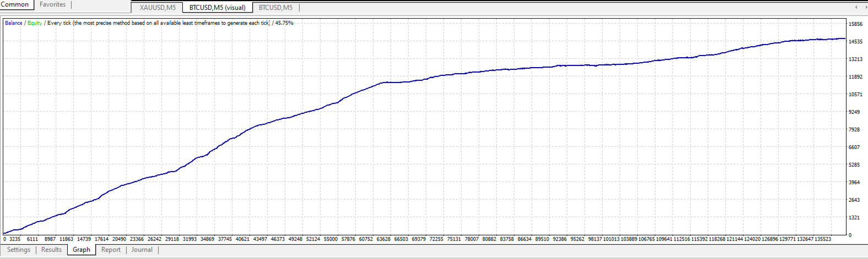Click the 14535 balance axis value

point(855,42)
